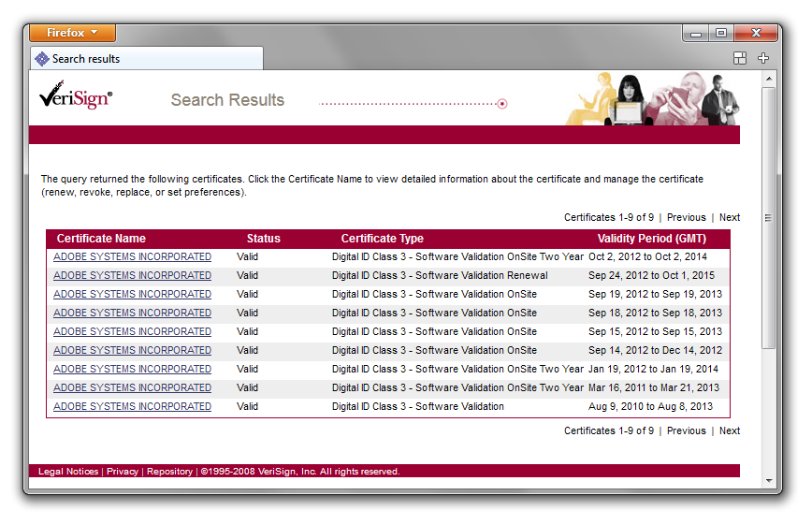Click the Certificate Type column header
The image size is (812, 525).
(x=383, y=239)
